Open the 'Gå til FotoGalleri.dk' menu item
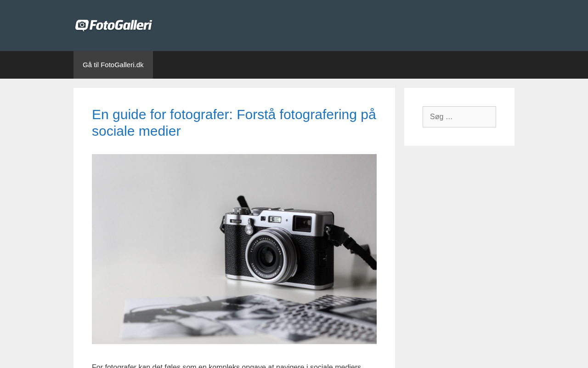This screenshot has height=368, width=588. click(113, 65)
